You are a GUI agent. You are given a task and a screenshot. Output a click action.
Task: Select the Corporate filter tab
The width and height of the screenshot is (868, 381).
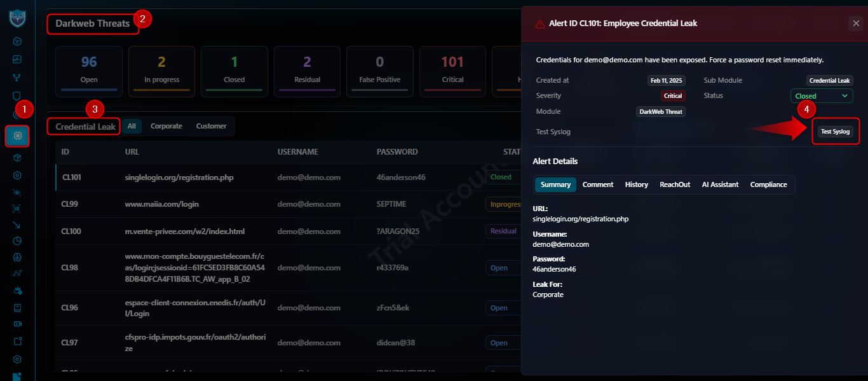pos(166,126)
